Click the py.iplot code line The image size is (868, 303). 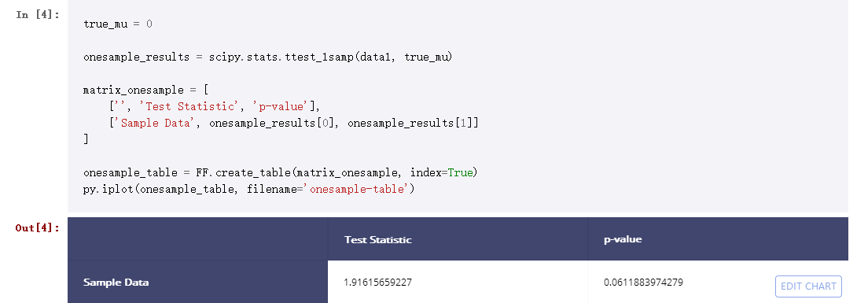(249, 190)
